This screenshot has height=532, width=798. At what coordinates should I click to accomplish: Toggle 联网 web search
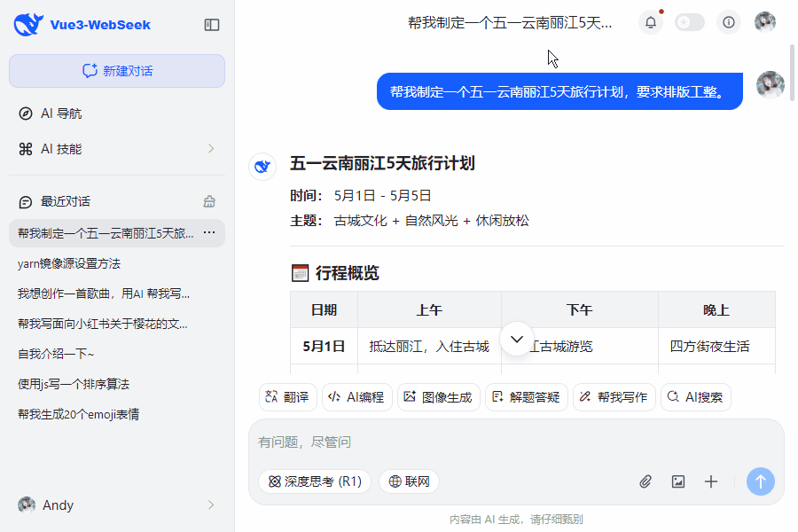(409, 481)
